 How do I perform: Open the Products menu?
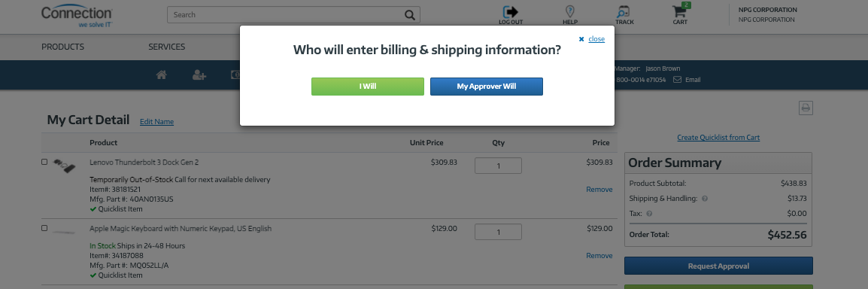pyautogui.click(x=62, y=47)
